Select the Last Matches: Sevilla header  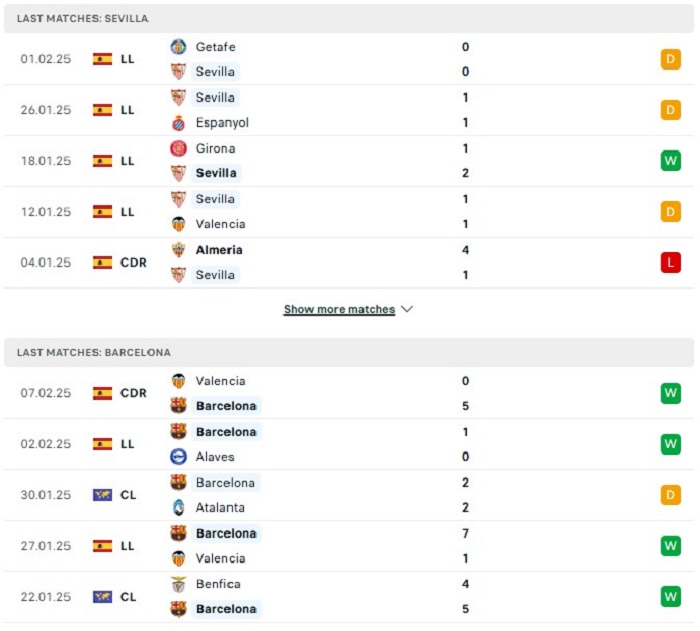pyautogui.click(x=349, y=18)
